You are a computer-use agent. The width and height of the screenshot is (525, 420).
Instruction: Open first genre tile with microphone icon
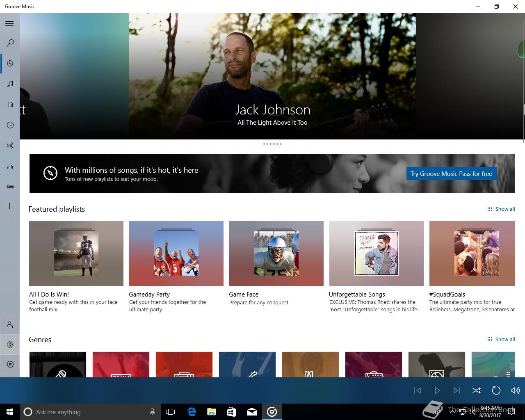point(58,364)
